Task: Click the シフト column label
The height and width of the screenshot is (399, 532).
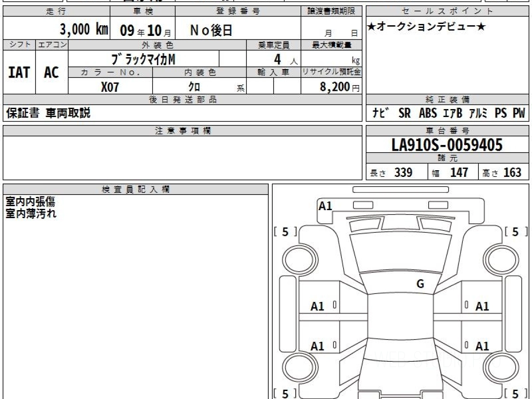Action: pos(19,45)
